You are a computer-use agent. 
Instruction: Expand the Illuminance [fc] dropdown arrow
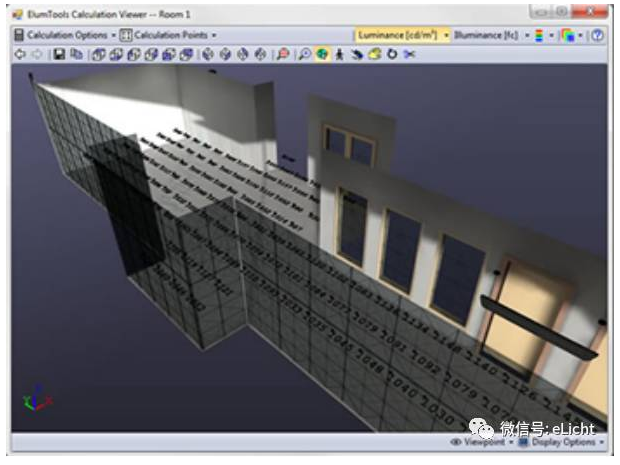click(527, 35)
